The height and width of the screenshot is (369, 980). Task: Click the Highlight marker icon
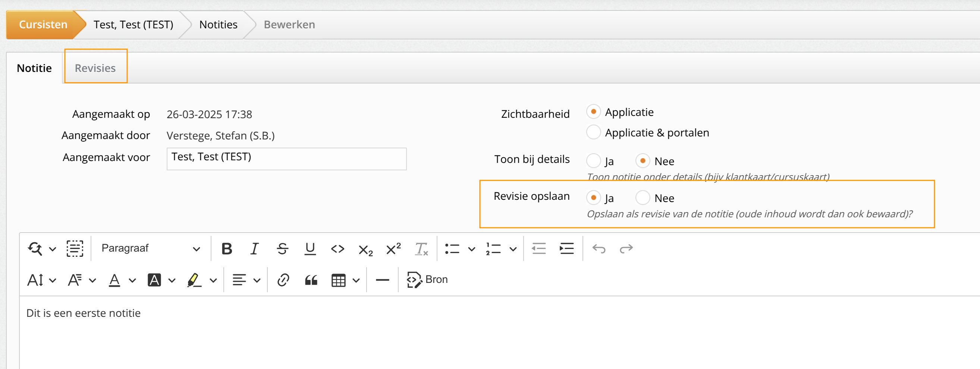coord(194,280)
